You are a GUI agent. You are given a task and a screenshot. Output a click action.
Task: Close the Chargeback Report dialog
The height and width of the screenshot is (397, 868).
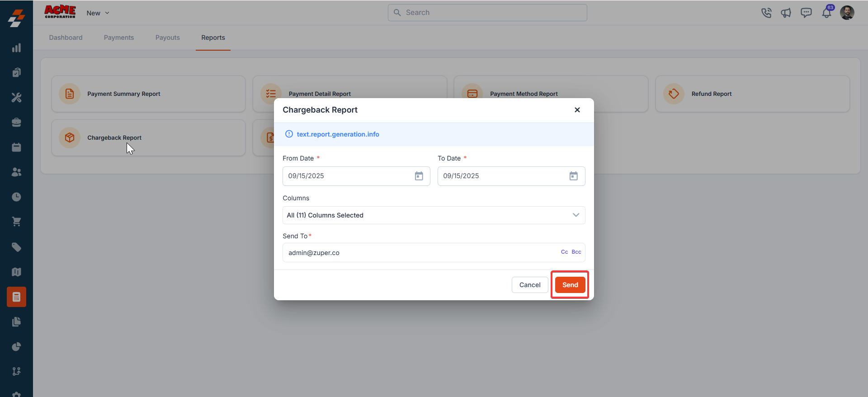[577, 110]
